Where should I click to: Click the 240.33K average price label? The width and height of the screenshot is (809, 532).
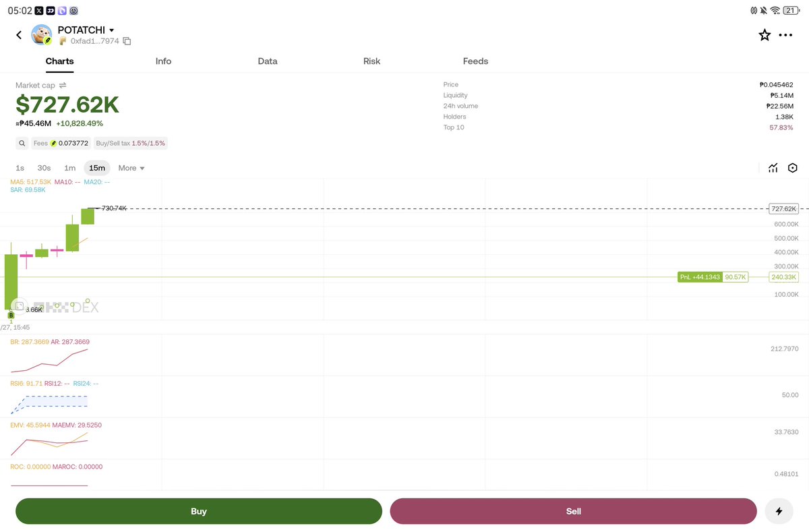tap(784, 277)
